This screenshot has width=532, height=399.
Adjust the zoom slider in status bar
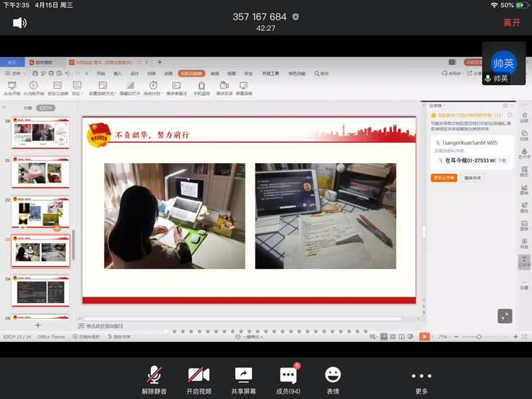[479, 337]
